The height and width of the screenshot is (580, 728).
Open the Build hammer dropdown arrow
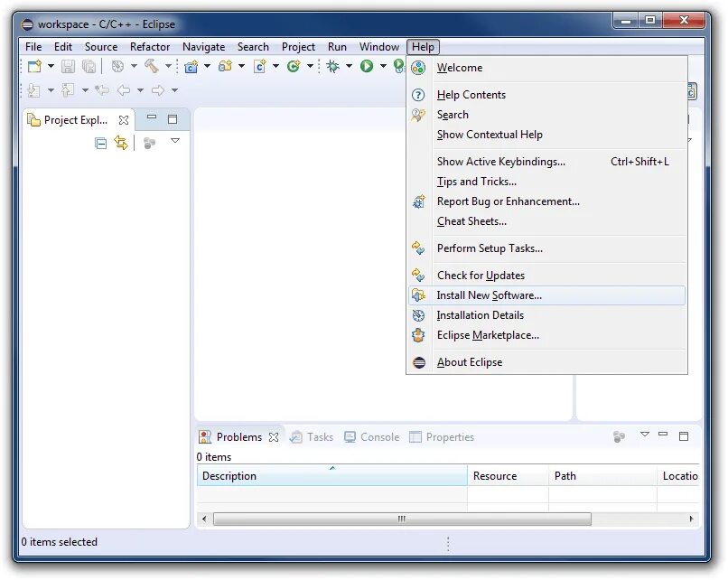[169, 67]
